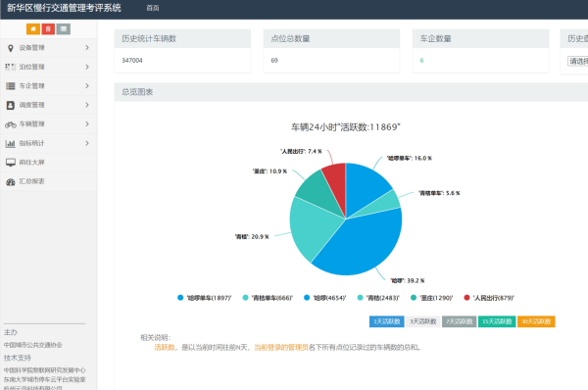Viewport: 588px width, 390px height.
Task: Open the 首页 tab in top bar
Action: (153, 8)
